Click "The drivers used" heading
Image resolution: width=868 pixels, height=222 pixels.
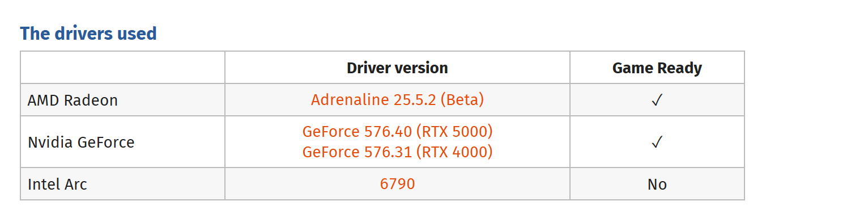(88, 33)
